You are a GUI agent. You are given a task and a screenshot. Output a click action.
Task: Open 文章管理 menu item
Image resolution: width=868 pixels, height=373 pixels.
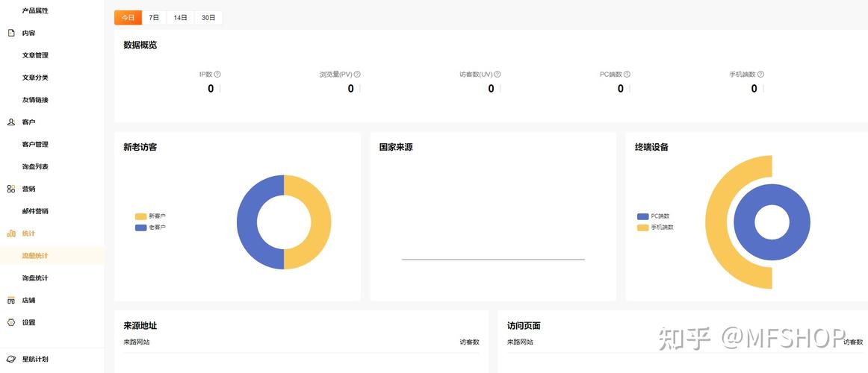tap(35, 55)
